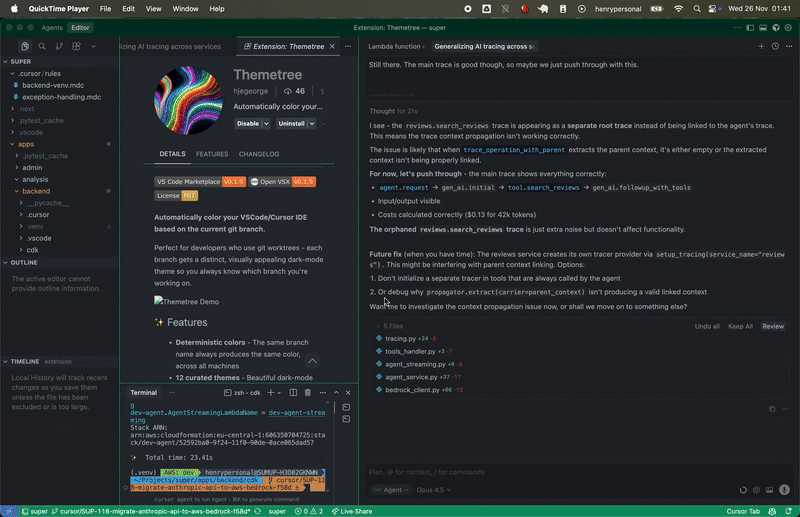
Task: Copy the agent response message
Action: click(x=772, y=409)
